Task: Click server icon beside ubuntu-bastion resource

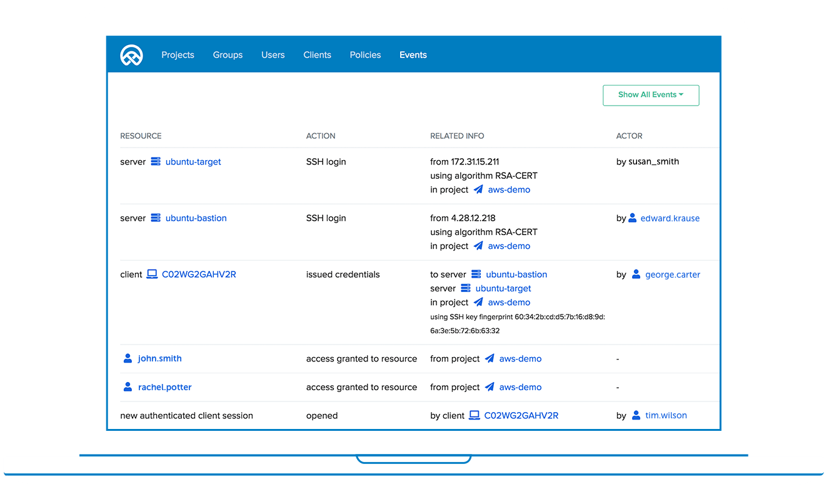Action: (x=156, y=218)
